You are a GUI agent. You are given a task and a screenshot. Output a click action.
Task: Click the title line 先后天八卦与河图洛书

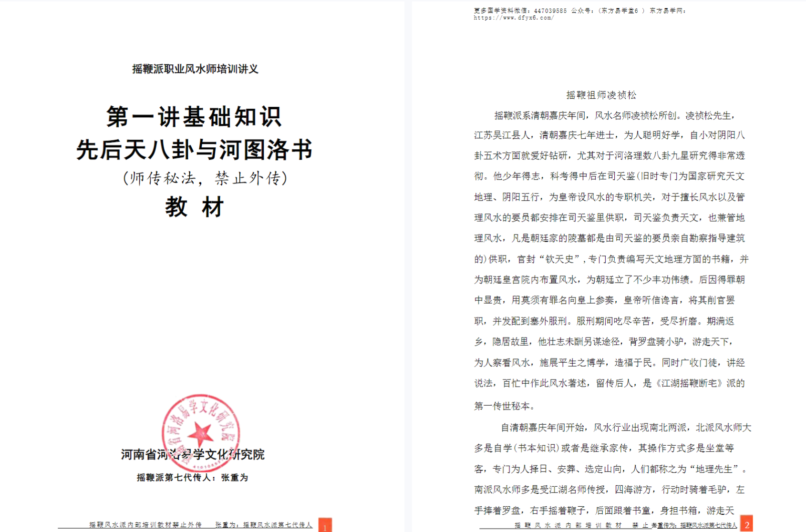point(195,150)
